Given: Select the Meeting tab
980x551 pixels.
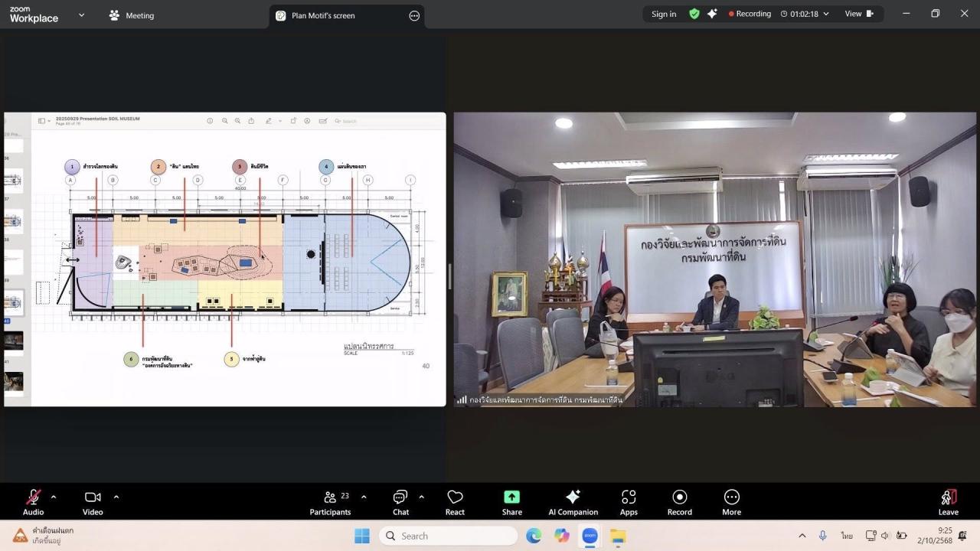Looking at the screenshot, I should pos(132,15).
